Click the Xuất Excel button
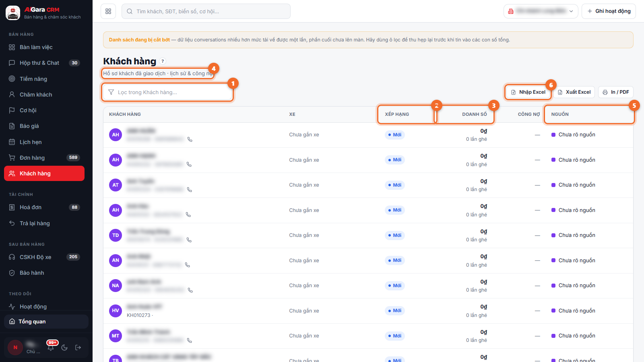644x362 pixels. [x=574, y=92]
